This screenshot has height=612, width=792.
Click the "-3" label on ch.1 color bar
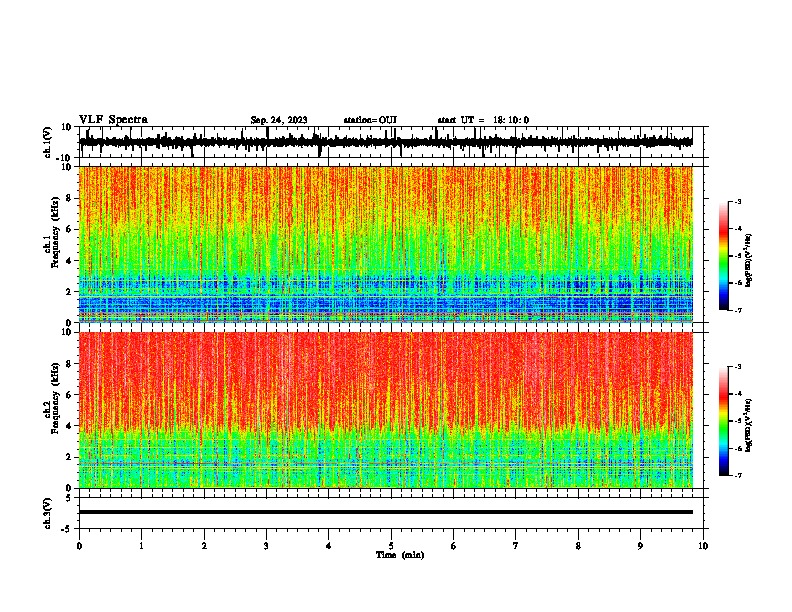737,201
